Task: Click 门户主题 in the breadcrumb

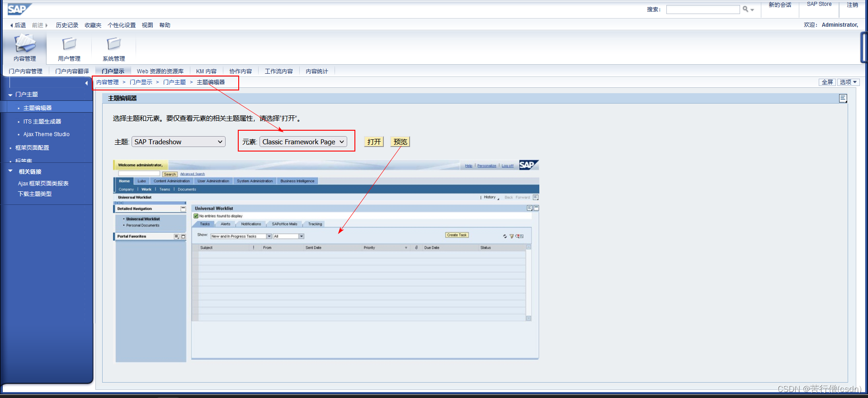Action: (175, 82)
